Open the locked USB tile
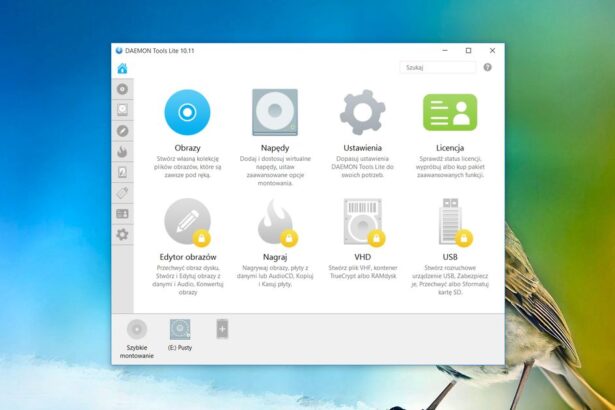615x410 pixels. pos(454,223)
